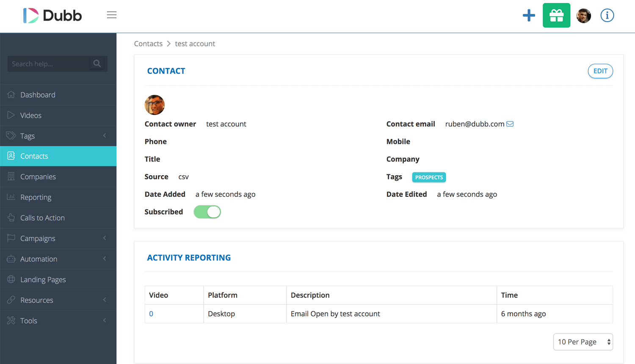Click the 'csv' source value
635x364 pixels.
pos(183,177)
